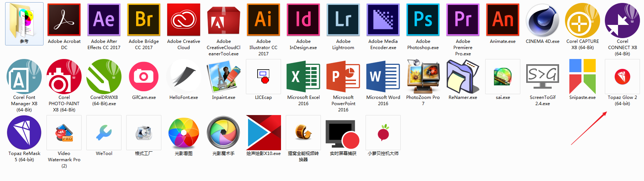Click the CINEMA 4D.exe icon
This screenshot has height=181, width=644.
tap(543, 21)
